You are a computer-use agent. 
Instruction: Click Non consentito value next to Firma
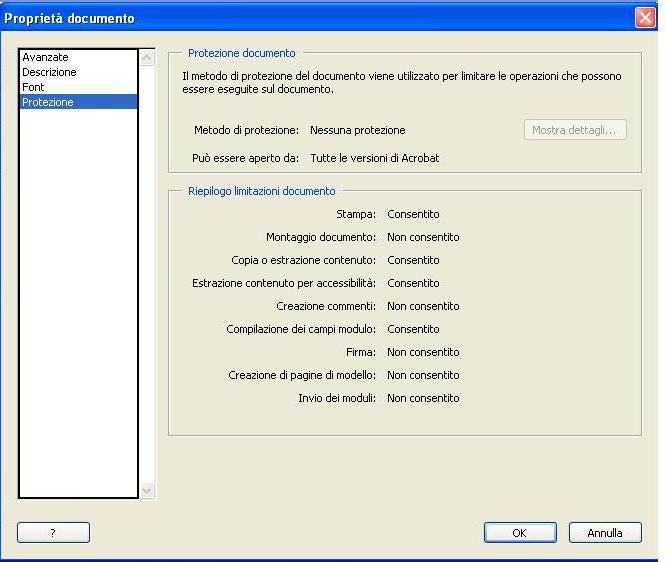pos(423,352)
